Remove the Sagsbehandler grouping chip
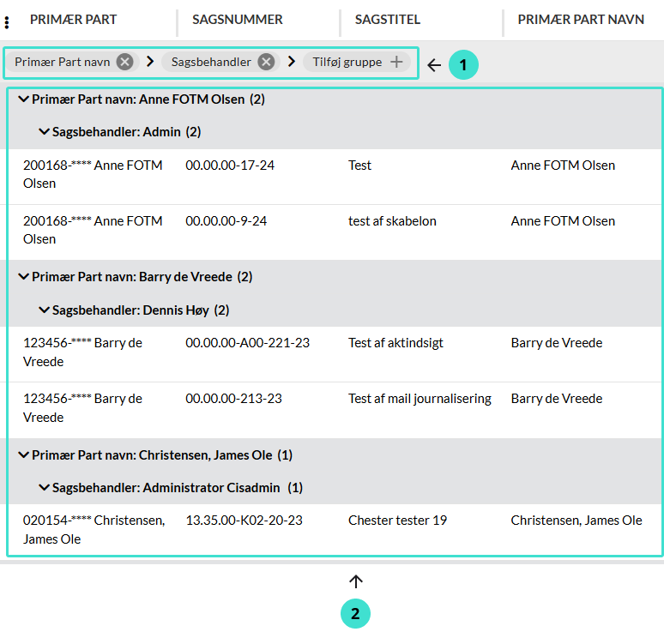Viewport: 664px width, 644px height. 267,62
